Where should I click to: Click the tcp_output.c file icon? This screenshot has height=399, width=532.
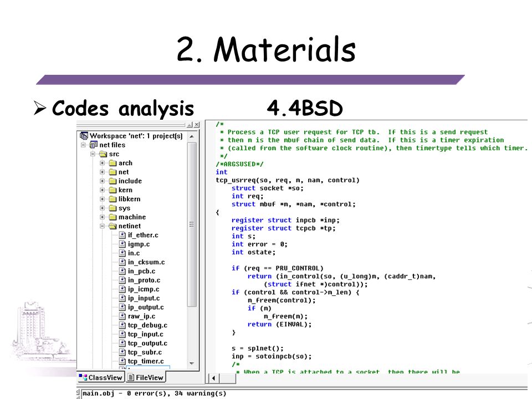[122, 344]
